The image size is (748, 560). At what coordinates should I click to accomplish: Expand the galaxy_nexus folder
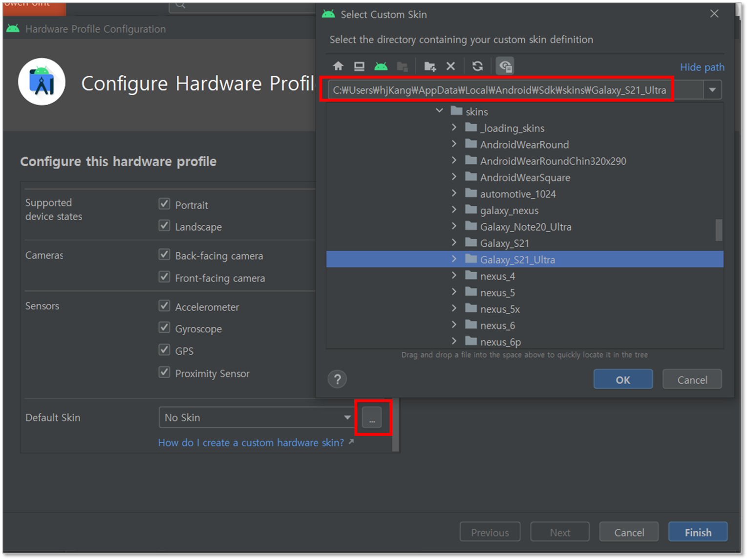[x=454, y=210]
